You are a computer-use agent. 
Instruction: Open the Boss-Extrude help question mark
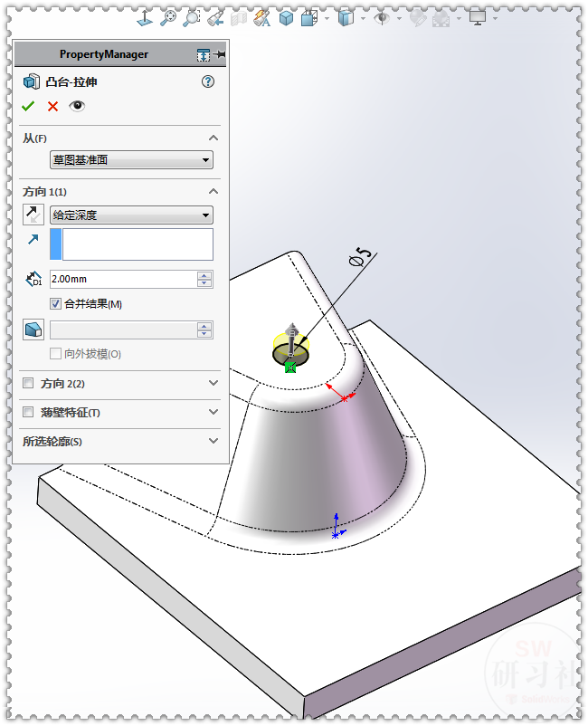coord(208,82)
